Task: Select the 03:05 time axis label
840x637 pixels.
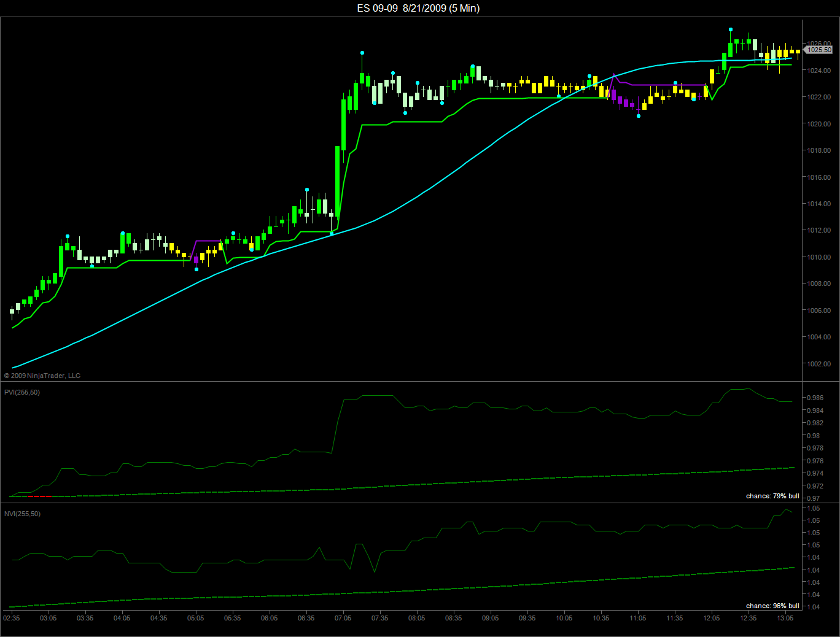Action: pyautogui.click(x=49, y=618)
